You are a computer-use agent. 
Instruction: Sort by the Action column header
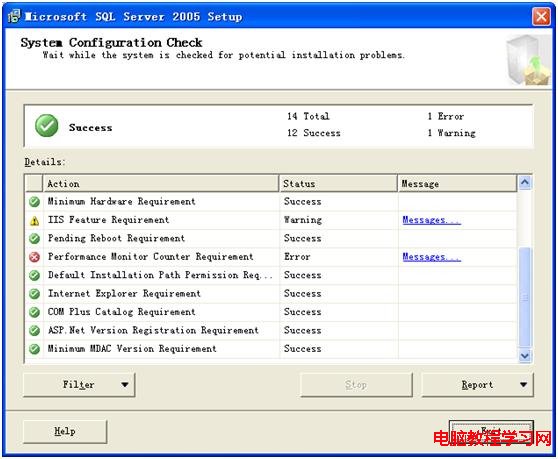pyautogui.click(x=160, y=184)
